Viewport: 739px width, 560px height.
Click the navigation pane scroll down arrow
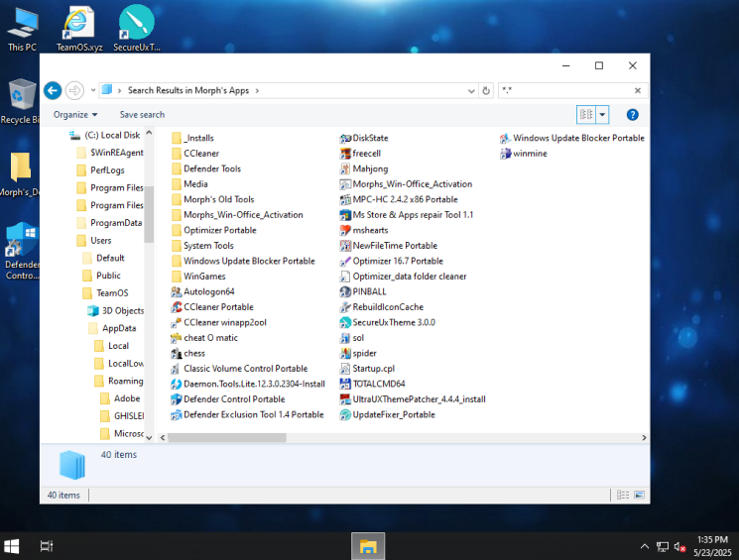click(x=149, y=438)
